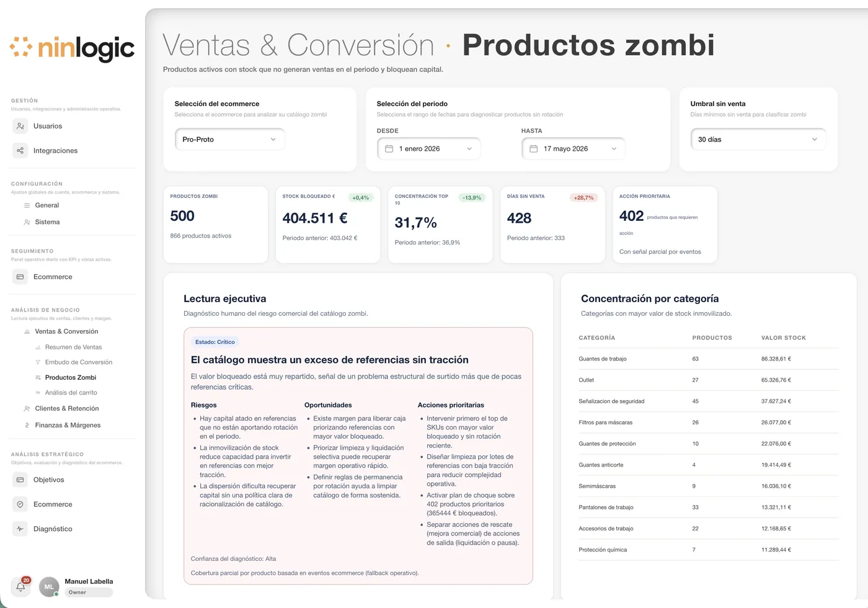Click the Finanzas & Márgenes icon
This screenshot has width=868, height=608.
(27, 426)
